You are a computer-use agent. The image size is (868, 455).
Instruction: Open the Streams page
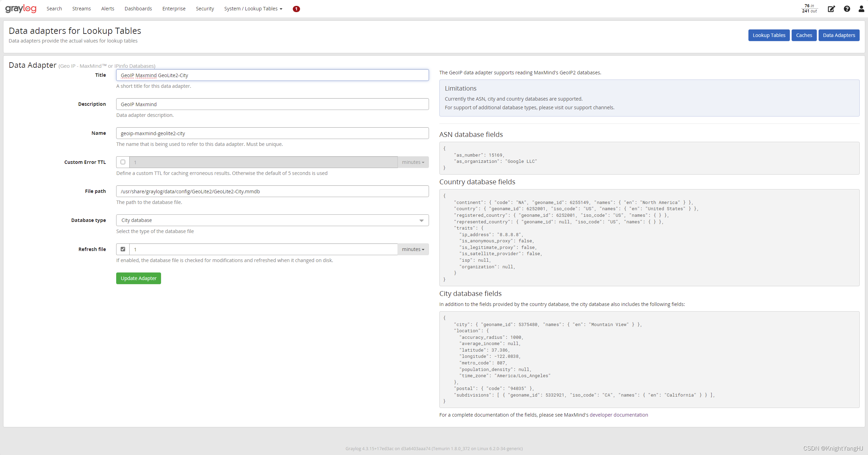point(82,9)
